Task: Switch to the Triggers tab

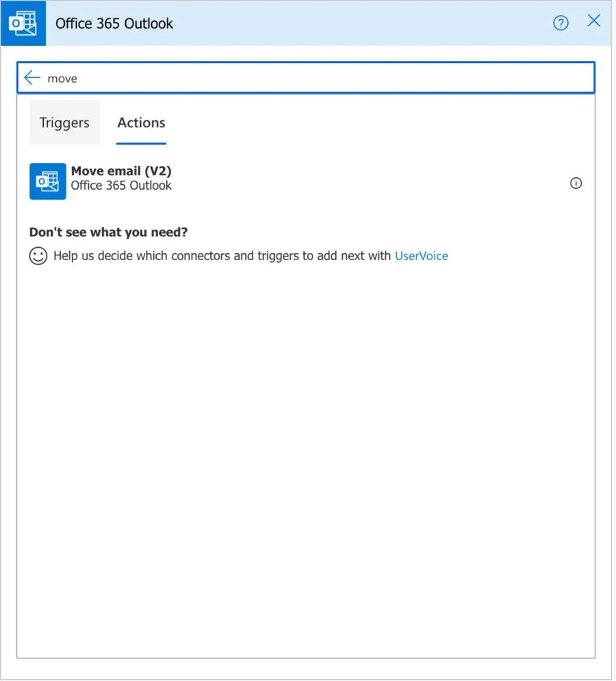Action: [64, 123]
